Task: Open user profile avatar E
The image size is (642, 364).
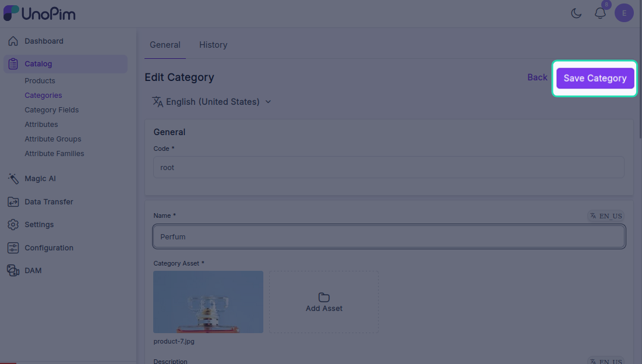Action: click(x=624, y=13)
